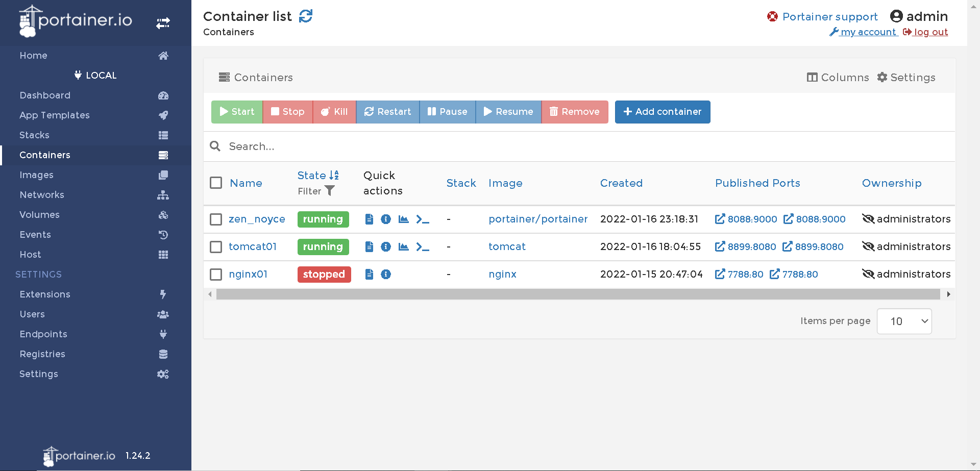This screenshot has width=980, height=471.
Task: Click the Start button
Action: 237,112
